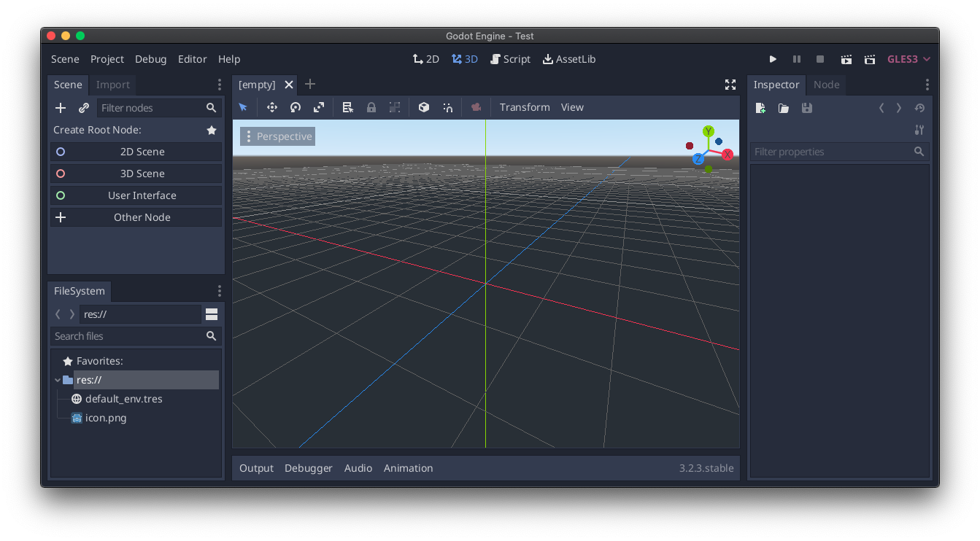Toggle distraction-free mode
Image resolution: width=980 pixels, height=541 pixels.
click(x=730, y=85)
